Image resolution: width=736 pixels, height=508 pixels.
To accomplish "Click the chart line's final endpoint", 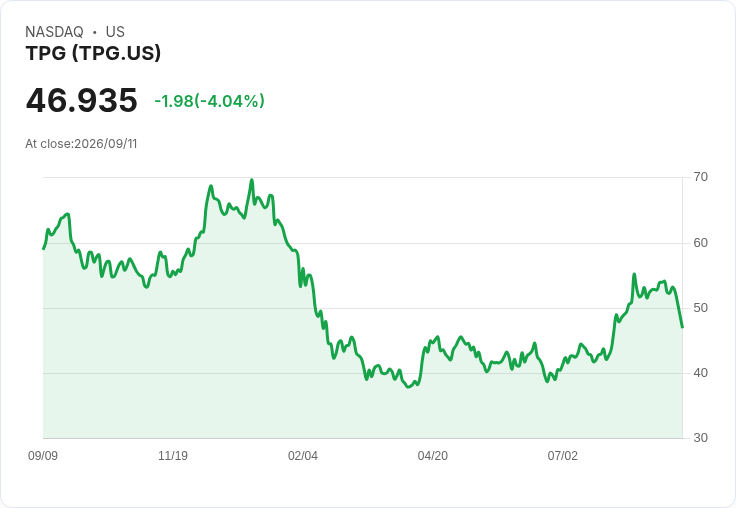I will [682, 327].
